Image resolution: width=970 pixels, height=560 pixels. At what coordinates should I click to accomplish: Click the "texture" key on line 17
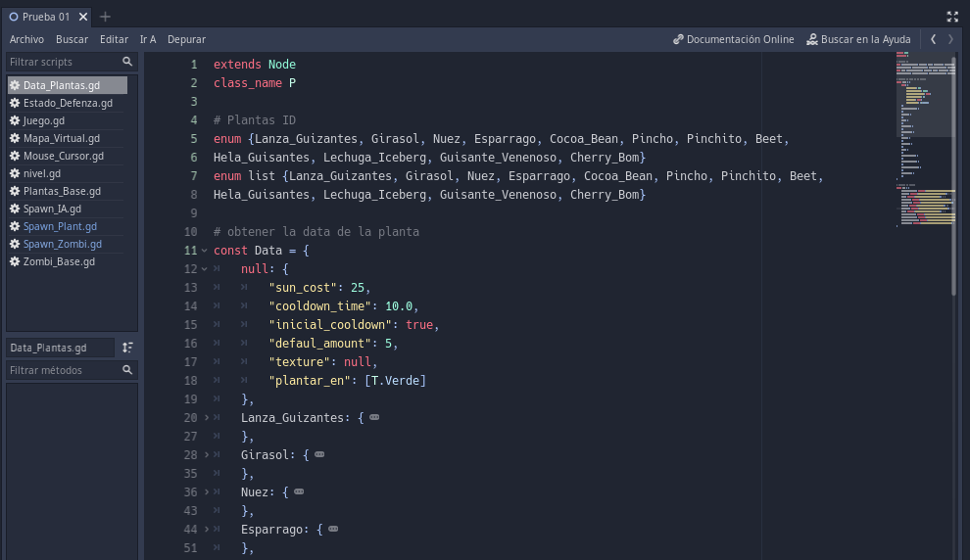300,361
